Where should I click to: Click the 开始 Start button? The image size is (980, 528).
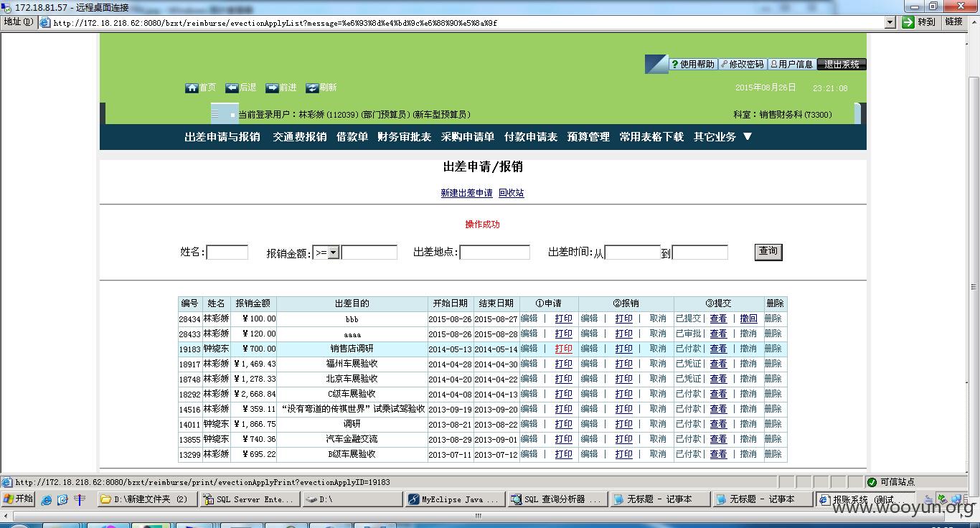pyautogui.click(x=19, y=499)
